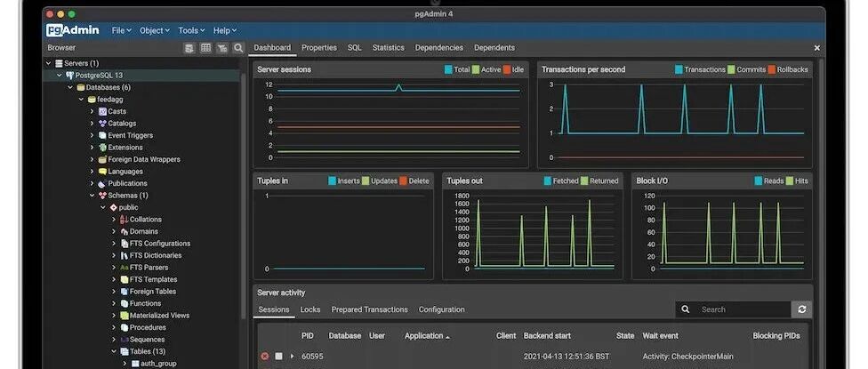
Task: Click the Total legend swatch
Action: pos(448,69)
